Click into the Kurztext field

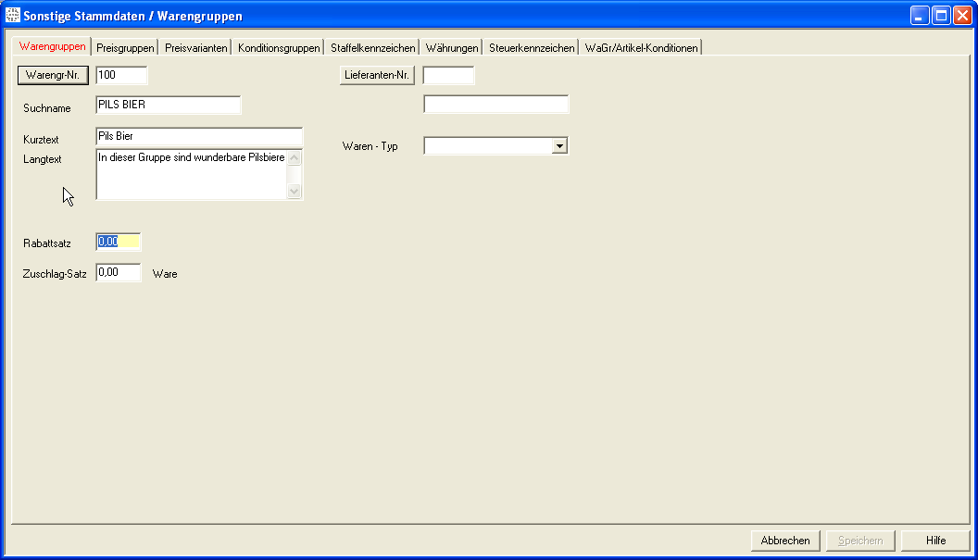point(199,137)
